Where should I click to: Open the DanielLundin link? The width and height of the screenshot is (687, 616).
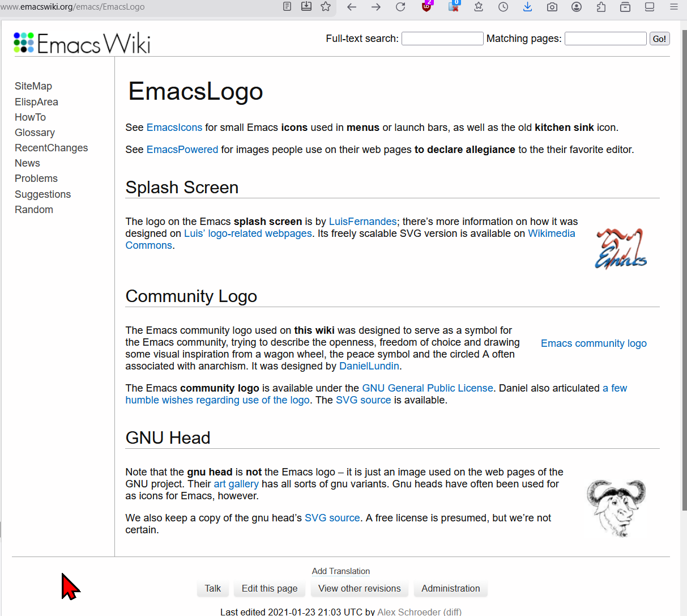coord(369,366)
